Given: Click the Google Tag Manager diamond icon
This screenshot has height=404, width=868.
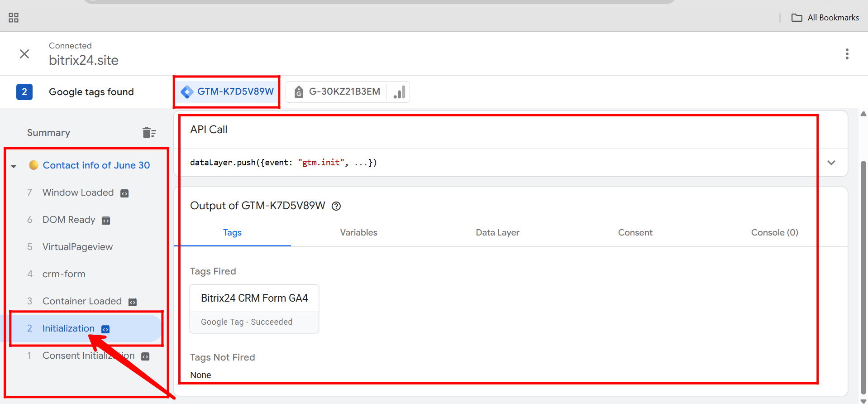Looking at the screenshot, I should tap(187, 92).
